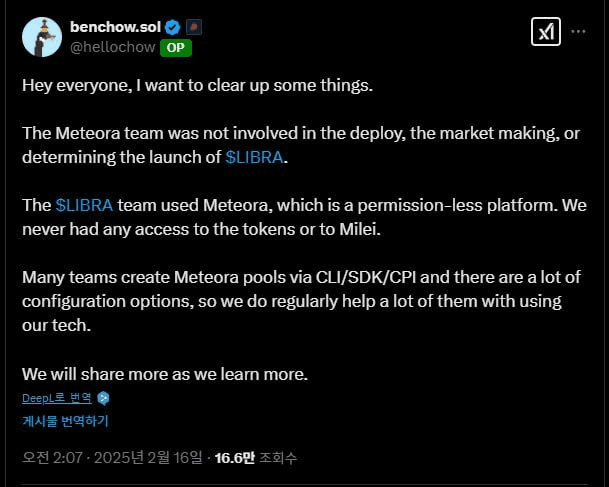The width and height of the screenshot is (609, 487).
Task: Click the 'We will share more' sentence
Action: (165, 374)
